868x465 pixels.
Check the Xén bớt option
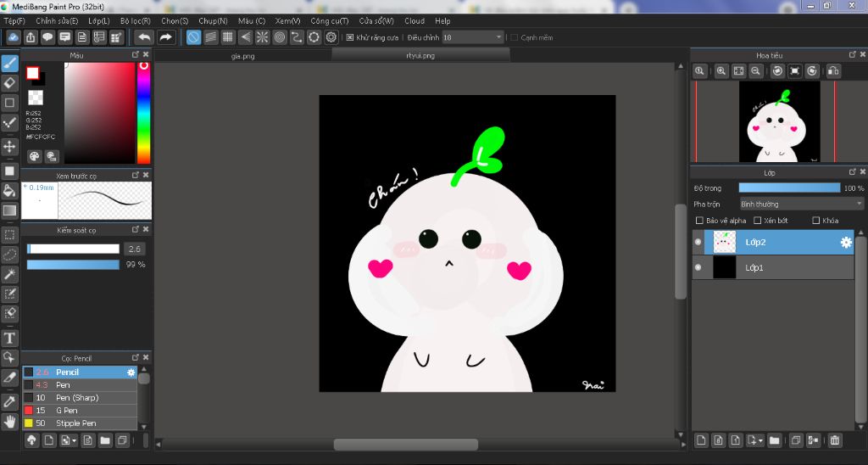pyautogui.click(x=757, y=221)
